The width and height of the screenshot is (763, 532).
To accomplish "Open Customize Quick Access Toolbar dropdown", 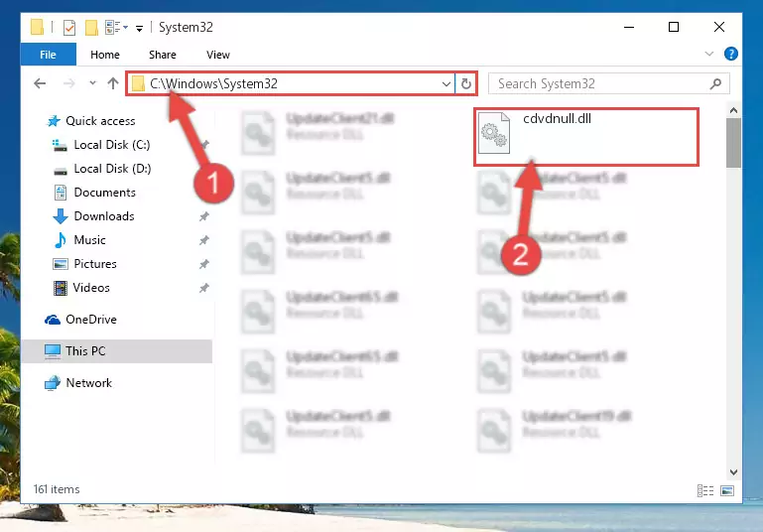I will click(139, 28).
